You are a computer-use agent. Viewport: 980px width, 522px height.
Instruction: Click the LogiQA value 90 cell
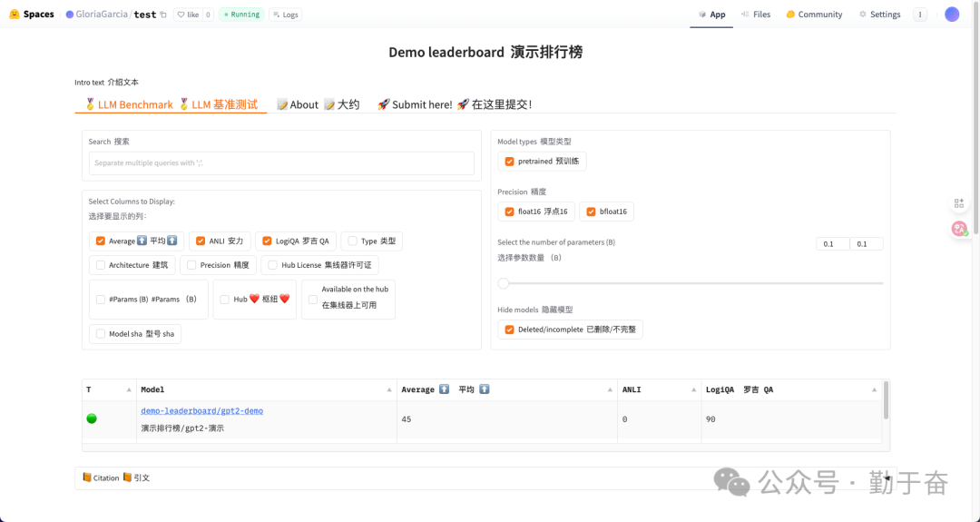pos(791,419)
